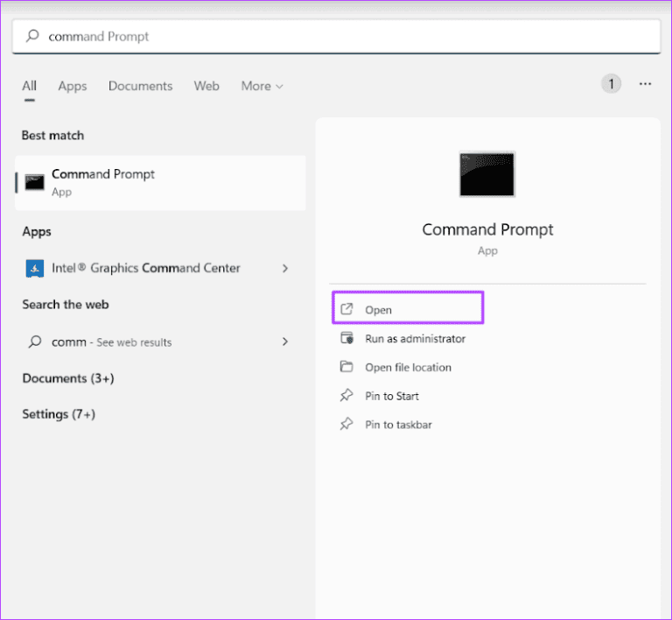672x620 pixels.
Task: Switch to the Documents tab
Action: [x=140, y=86]
